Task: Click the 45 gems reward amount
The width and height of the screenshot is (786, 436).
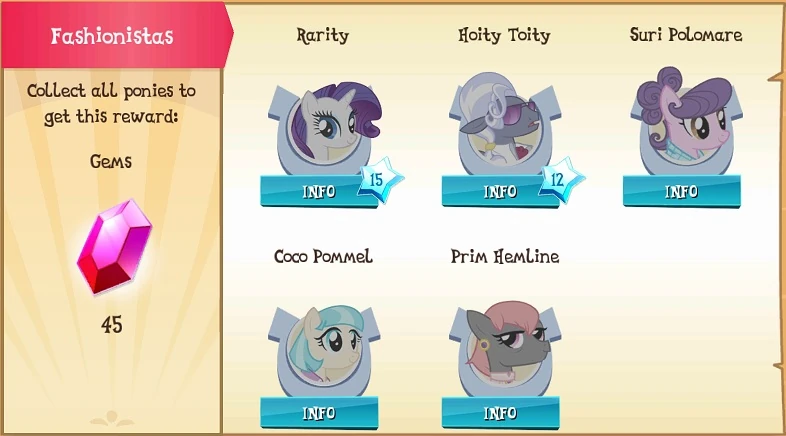Action: [111, 325]
